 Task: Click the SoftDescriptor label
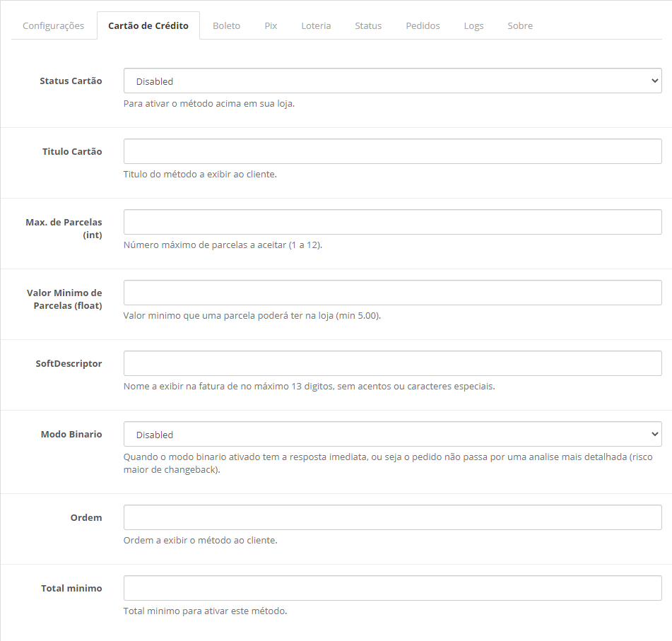pyautogui.click(x=69, y=364)
